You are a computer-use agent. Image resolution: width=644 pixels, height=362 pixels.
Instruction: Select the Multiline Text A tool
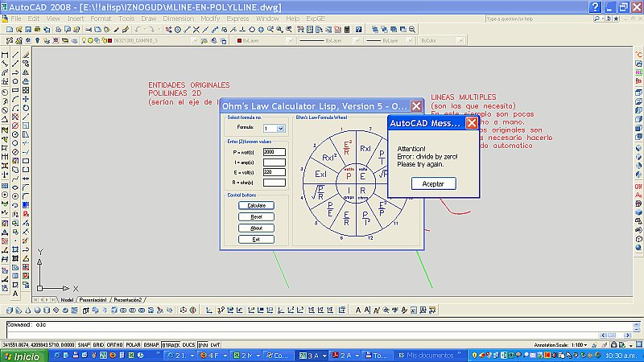(15, 294)
